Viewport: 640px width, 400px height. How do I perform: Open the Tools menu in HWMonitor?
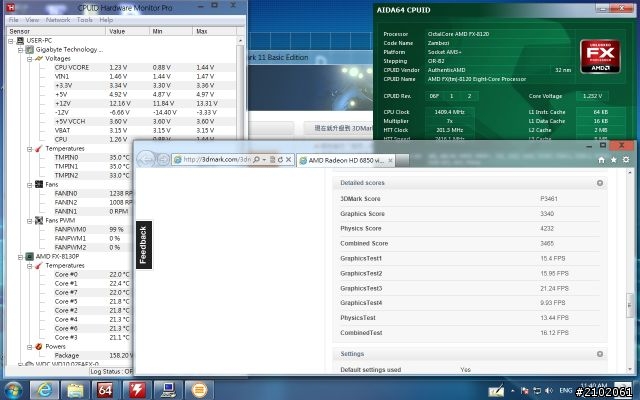(x=84, y=20)
